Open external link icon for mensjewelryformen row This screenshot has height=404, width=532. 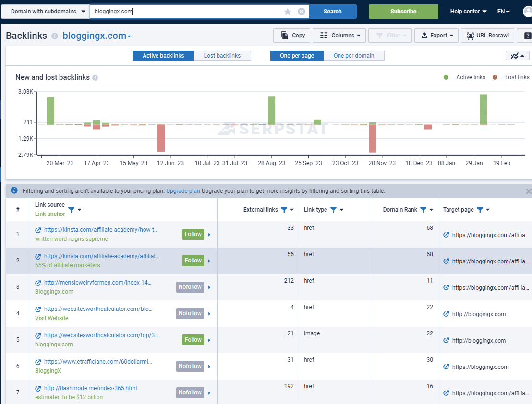click(38, 283)
